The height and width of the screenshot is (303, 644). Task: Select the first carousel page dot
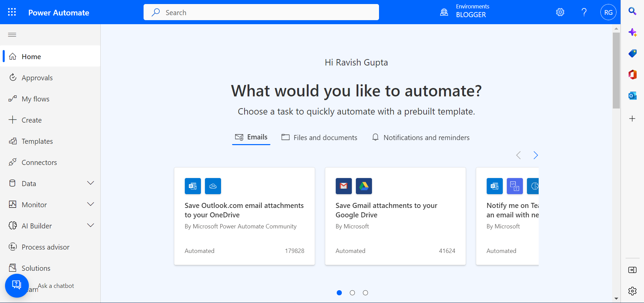[339, 293]
